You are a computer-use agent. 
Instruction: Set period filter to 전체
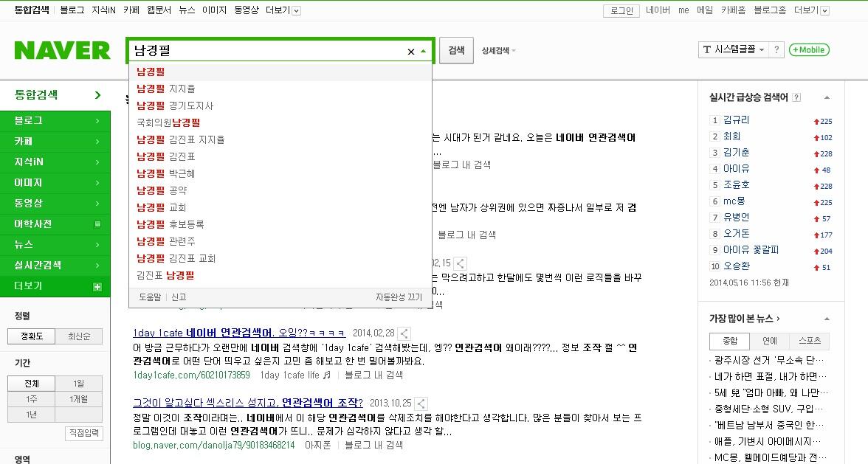[32, 384]
